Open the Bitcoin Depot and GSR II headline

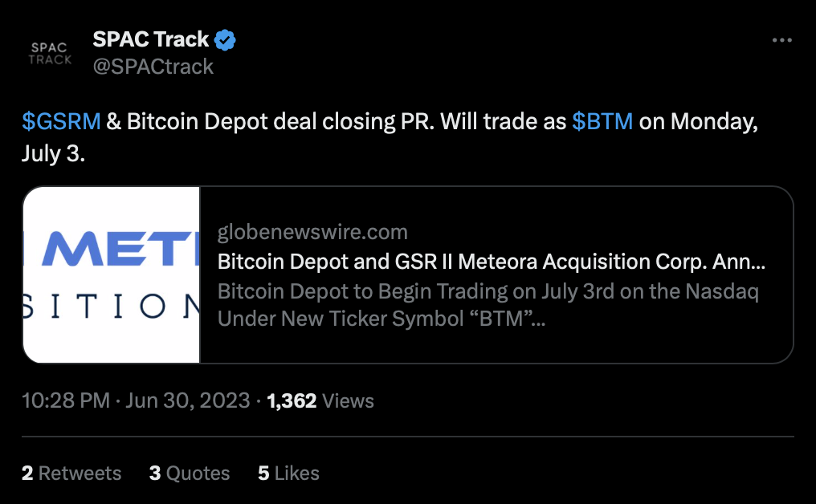(x=491, y=262)
